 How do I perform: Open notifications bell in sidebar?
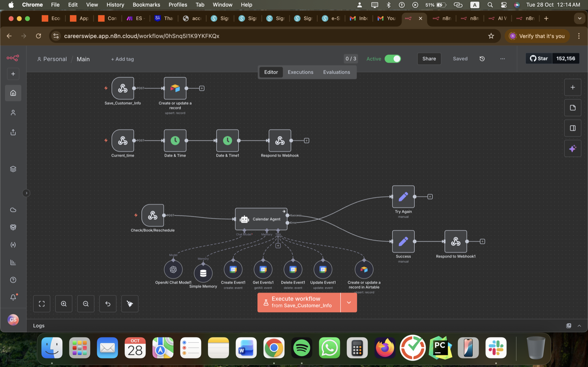click(x=13, y=297)
